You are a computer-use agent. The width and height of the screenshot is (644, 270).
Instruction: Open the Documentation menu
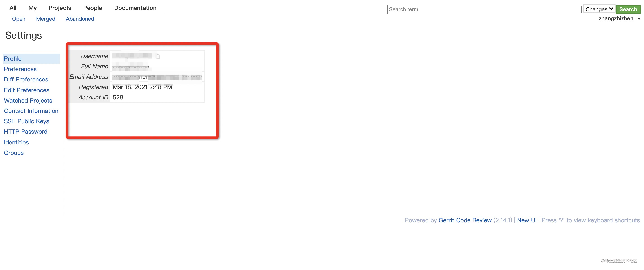(x=135, y=8)
